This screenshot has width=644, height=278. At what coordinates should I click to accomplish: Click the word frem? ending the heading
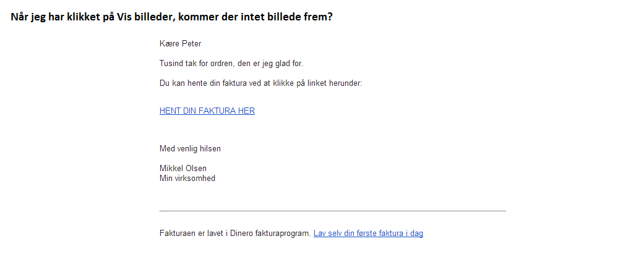(x=320, y=17)
